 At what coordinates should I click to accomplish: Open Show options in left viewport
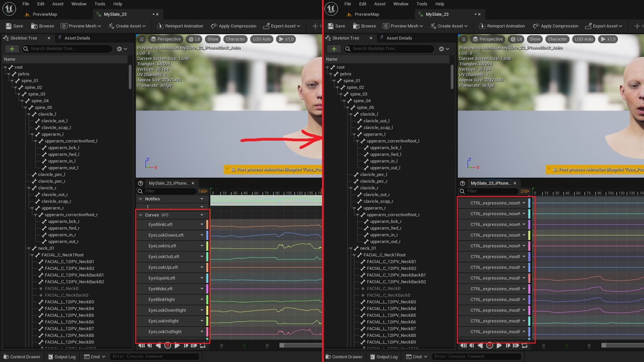coord(213,39)
